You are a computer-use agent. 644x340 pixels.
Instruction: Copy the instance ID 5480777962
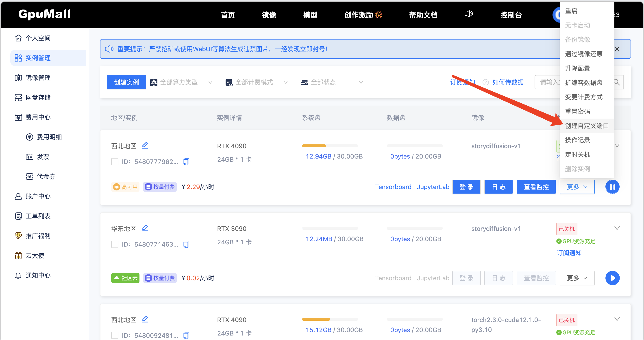186,161
